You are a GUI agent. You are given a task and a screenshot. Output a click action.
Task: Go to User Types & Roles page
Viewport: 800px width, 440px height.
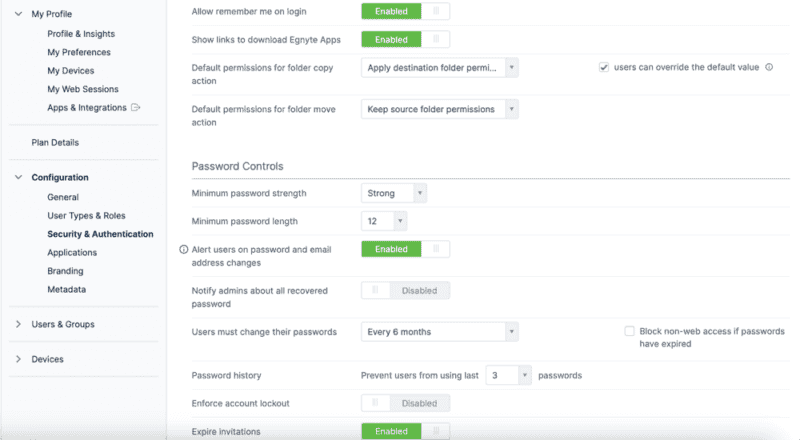click(86, 215)
